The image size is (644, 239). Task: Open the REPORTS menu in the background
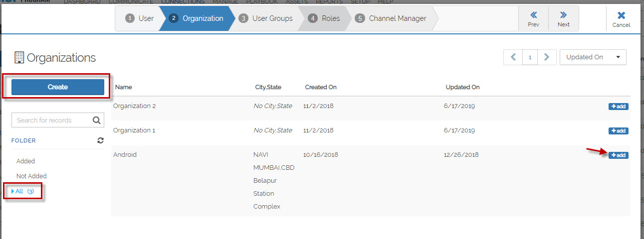pos(329,2)
